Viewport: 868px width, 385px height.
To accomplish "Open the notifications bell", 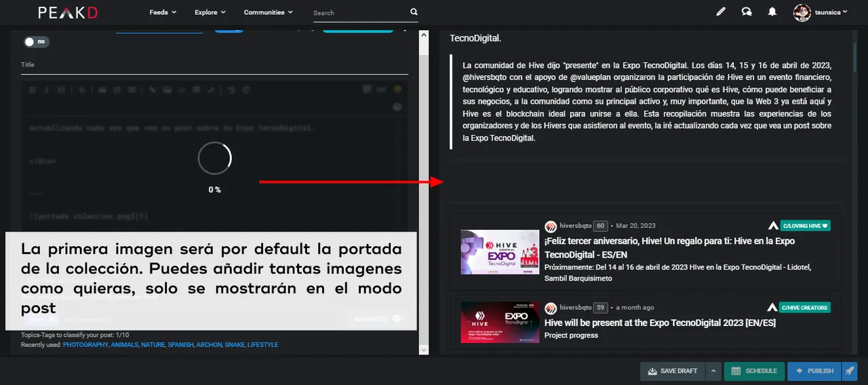I will (772, 12).
